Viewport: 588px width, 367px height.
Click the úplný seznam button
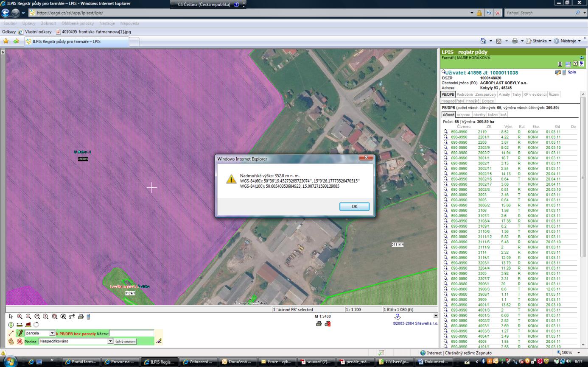125,341
